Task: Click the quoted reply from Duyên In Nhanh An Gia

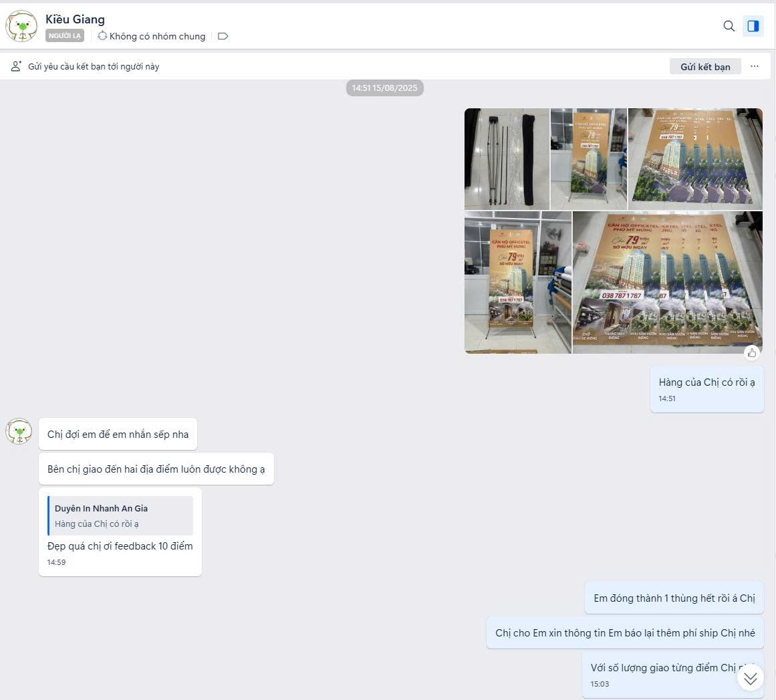Action: click(120, 516)
